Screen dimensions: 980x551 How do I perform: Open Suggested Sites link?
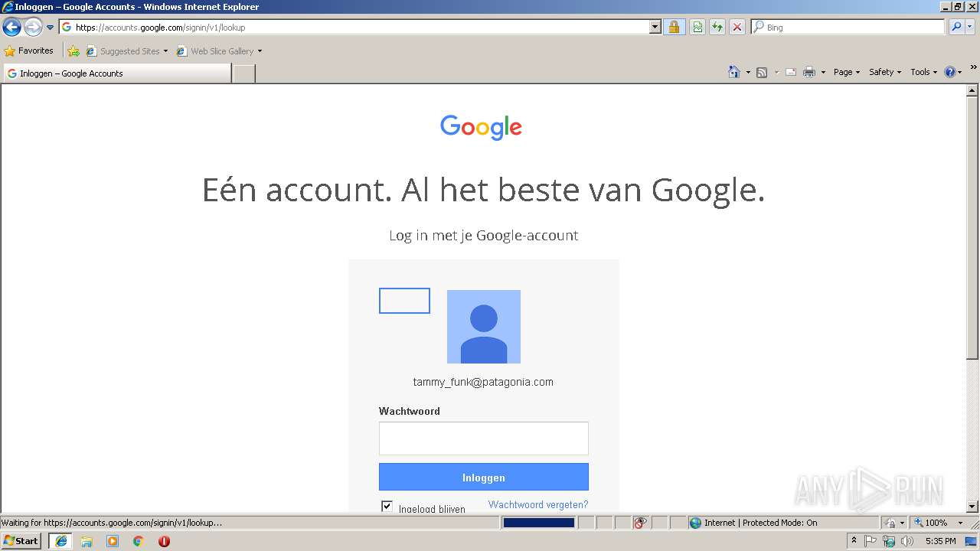pos(126,51)
